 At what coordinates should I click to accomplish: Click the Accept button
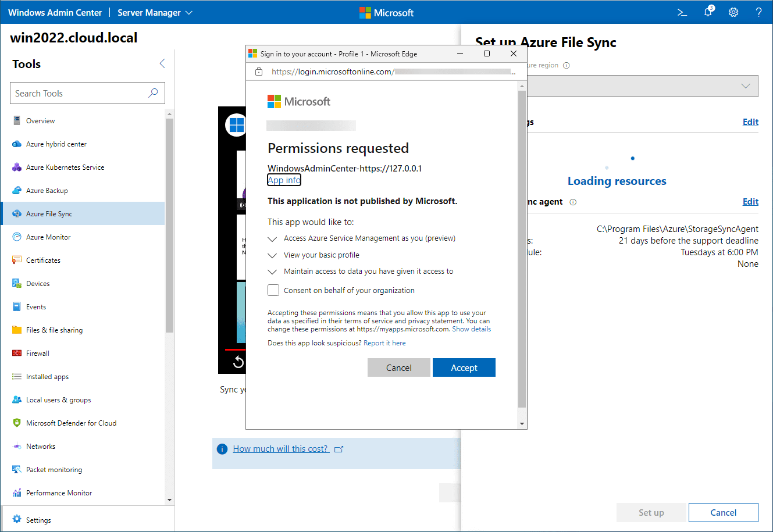464,367
